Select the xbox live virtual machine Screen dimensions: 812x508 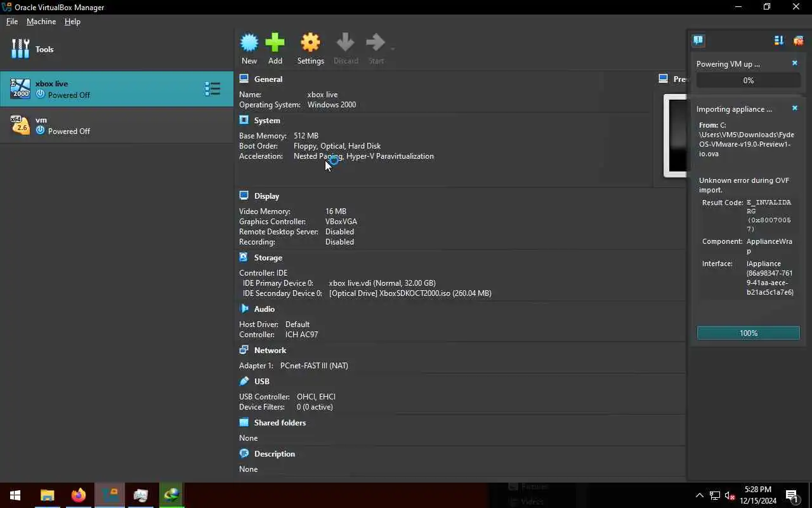pos(117,89)
